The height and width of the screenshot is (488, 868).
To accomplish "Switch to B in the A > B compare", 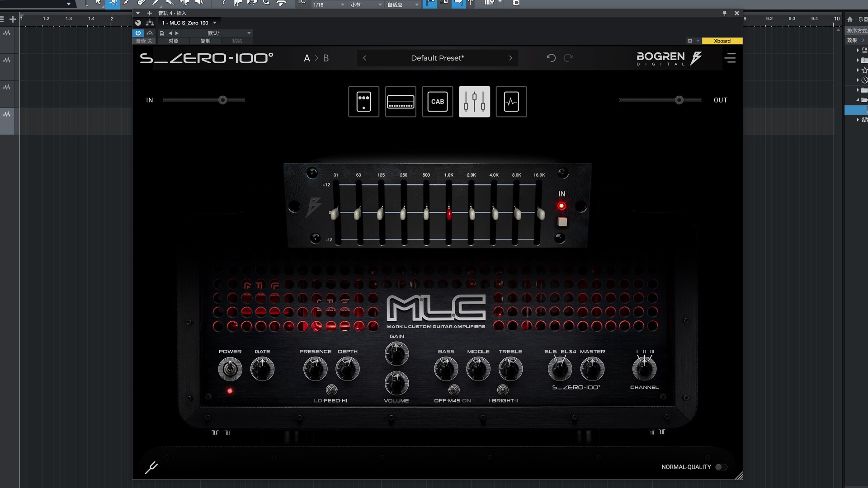I will pyautogui.click(x=326, y=58).
